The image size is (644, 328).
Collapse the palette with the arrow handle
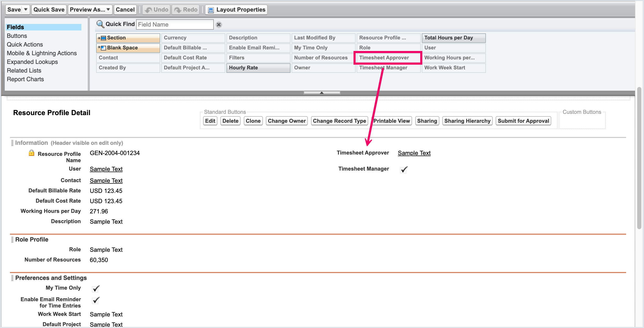click(322, 93)
